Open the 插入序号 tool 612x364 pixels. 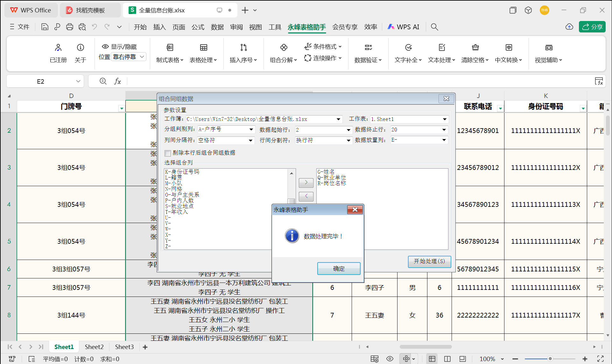[243, 53]
